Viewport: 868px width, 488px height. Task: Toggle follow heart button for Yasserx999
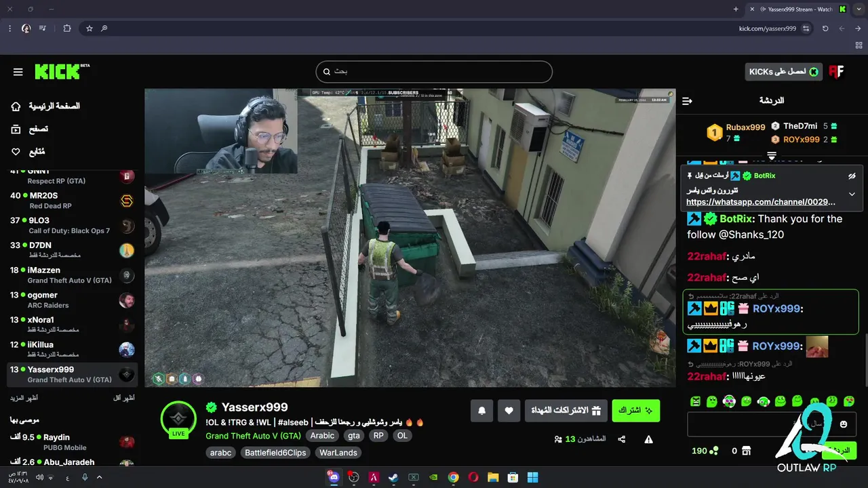(x=509, y=411)
